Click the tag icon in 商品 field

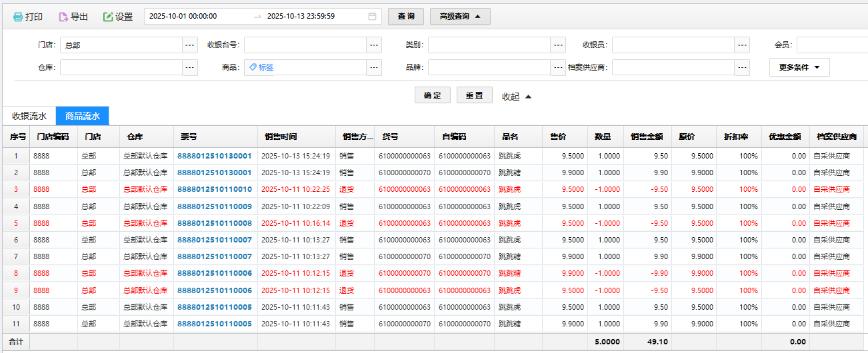253,67
